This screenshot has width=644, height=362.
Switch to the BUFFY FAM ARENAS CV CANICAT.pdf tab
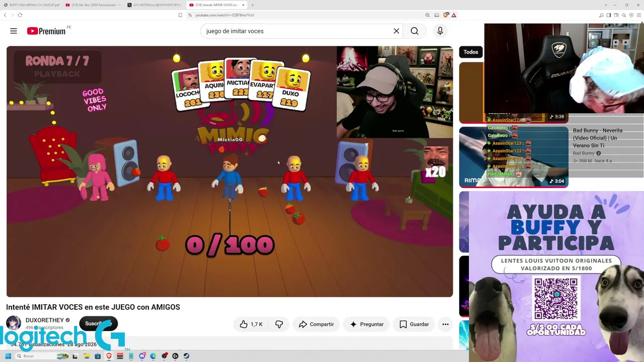tap(31, 5)
